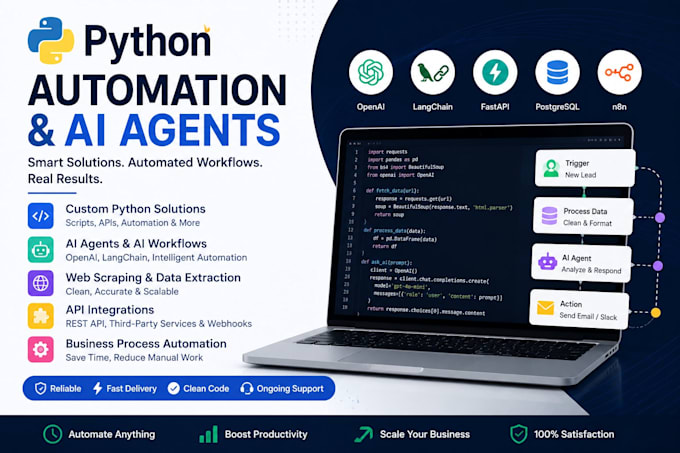The height and width of the screenshot is (453, 680).
Task: Click the code brackets icon for Custom Python Solutions
Action: click(41, 215)
